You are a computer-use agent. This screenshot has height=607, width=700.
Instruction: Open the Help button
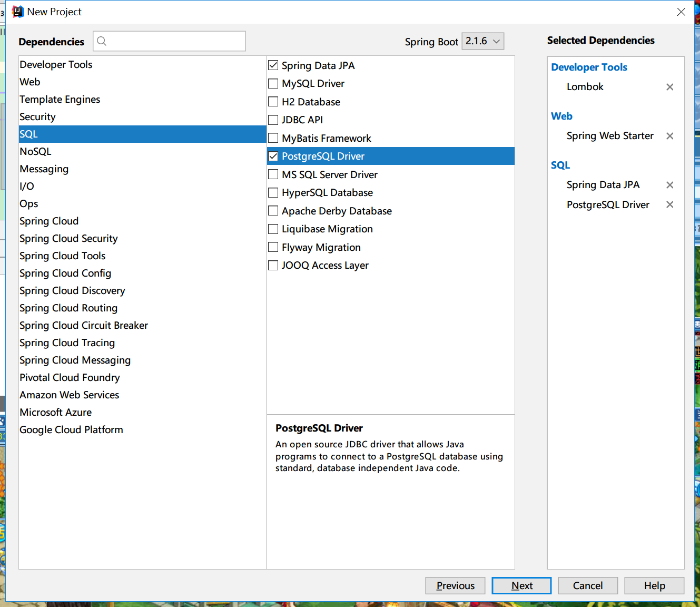654,585
